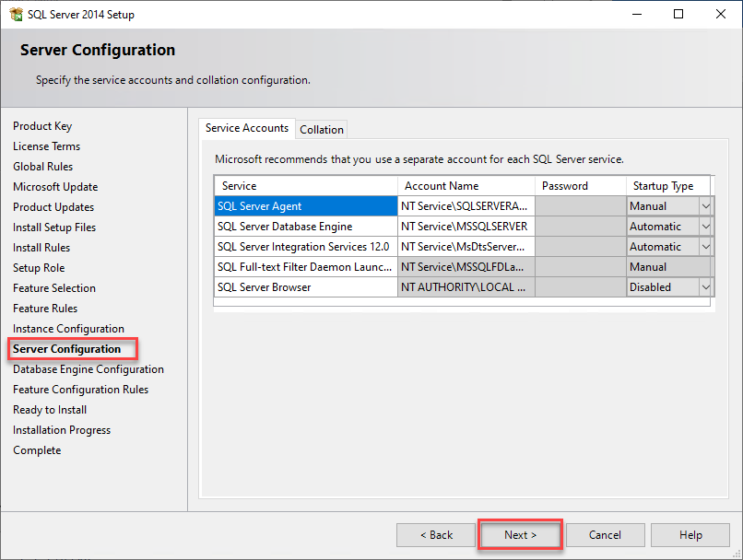Select SQL Full-text Filter Daemon Launcher row

[306, 267]
